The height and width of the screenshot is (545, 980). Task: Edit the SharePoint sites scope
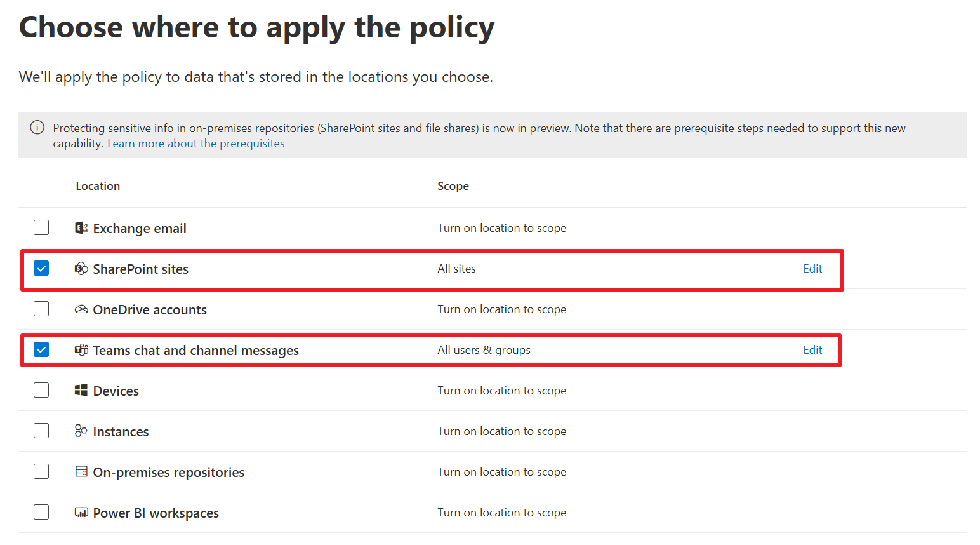pos(812,268)
